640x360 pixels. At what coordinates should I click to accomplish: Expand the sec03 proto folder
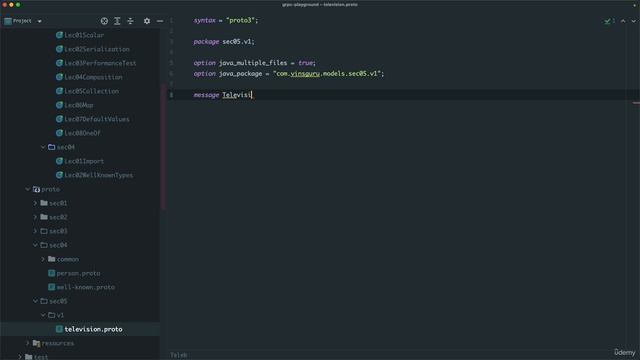click(35, 231)
